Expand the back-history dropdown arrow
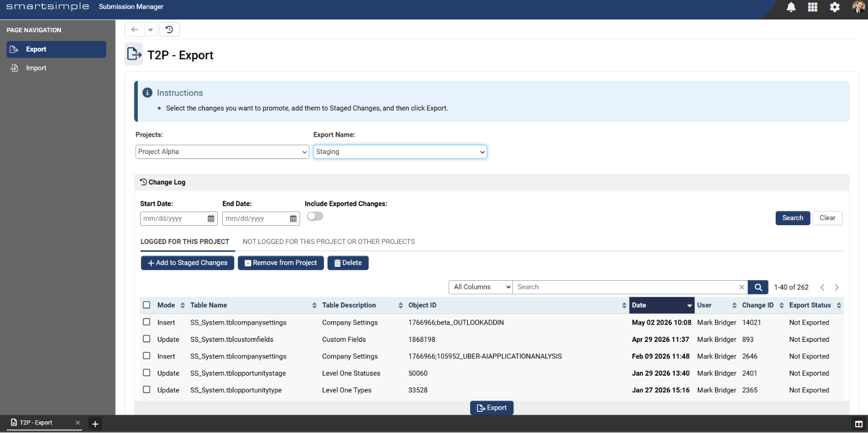The image size is (868, 433). 150,29
